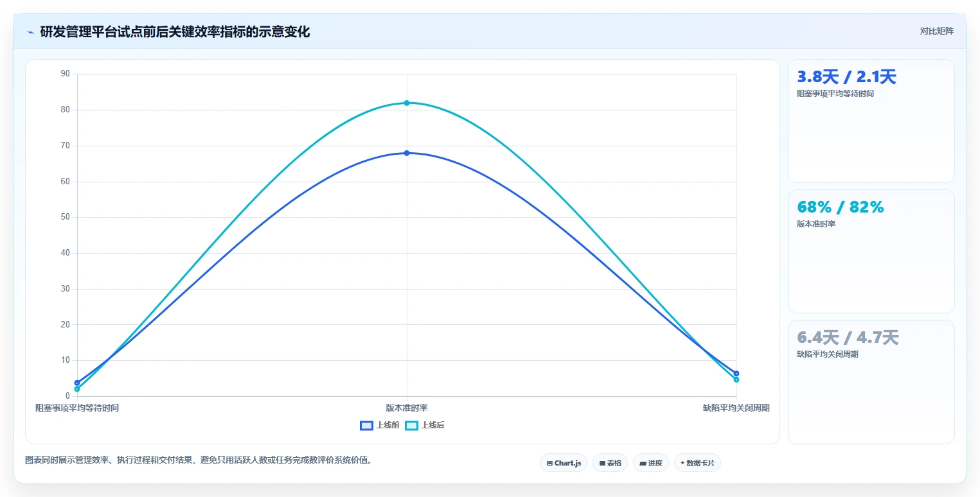Screen dimensions: 980x497
Task: Click the chart title 研发管理平台试点前后关键效率指标的示意变化
Action: 175,32
